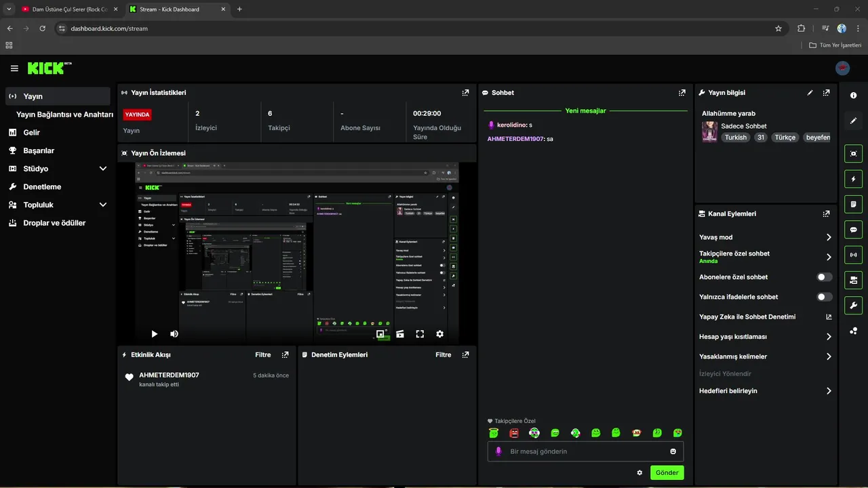Send the message with Gönder button
Screen dimensions: 868x488
[667, 472]
